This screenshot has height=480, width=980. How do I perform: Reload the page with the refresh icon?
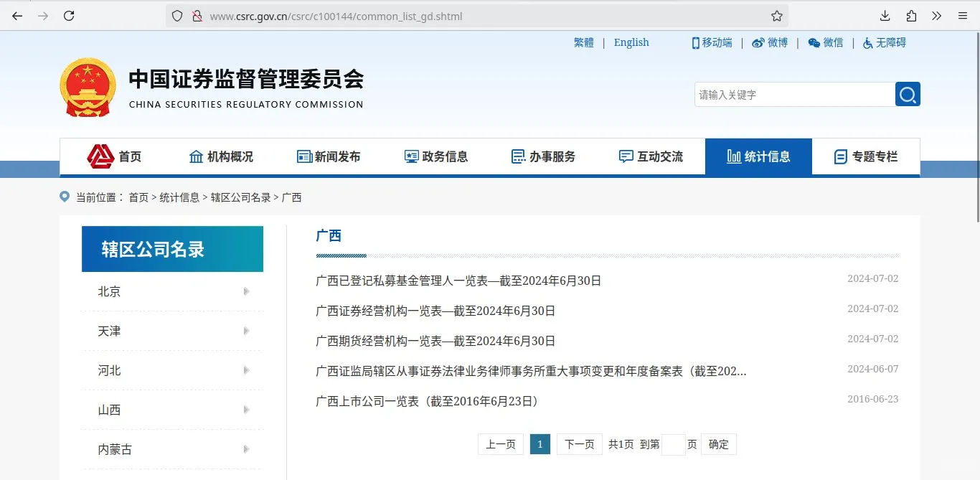[x=69, y=15]
